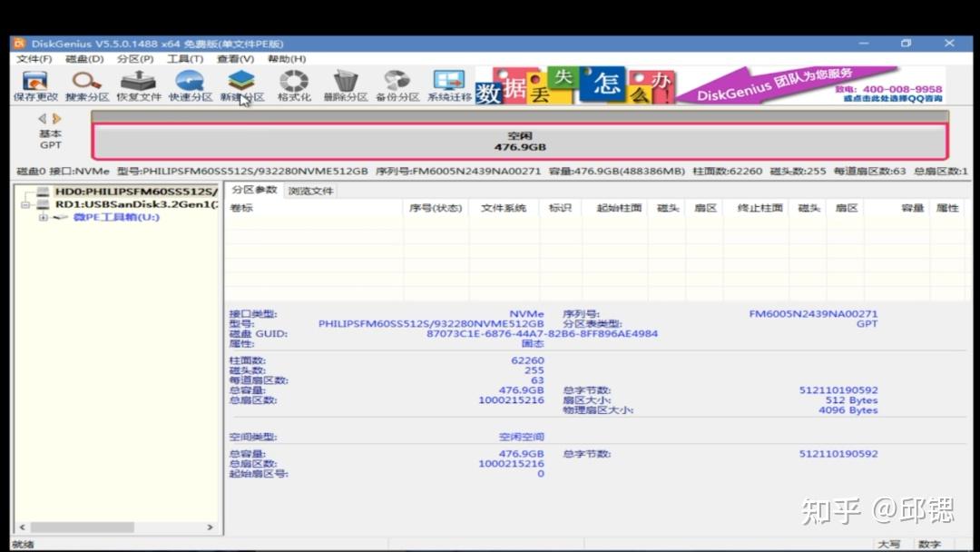Click the DiskGenius app icon in title bar

click(x=19, y=44)
